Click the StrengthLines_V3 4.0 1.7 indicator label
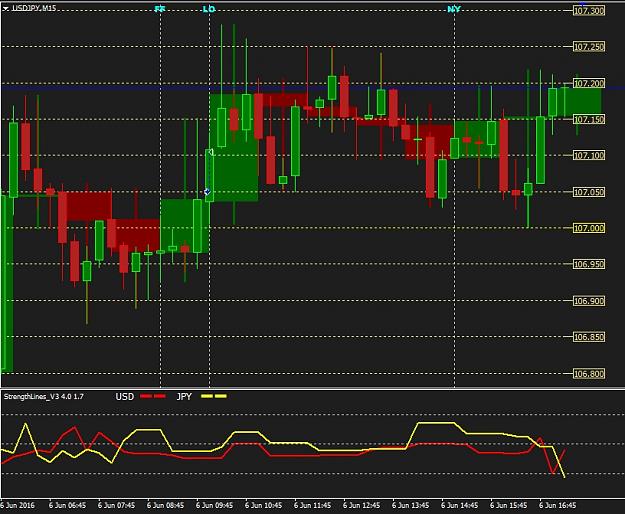The height and width of the screenshot is (514, 625). (44, 396)
